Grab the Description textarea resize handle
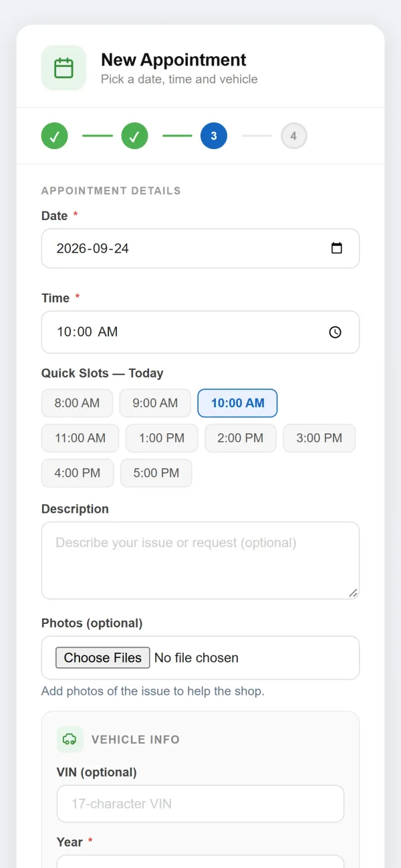The width and height of the screenshot is (401, 868). (353, 592)
